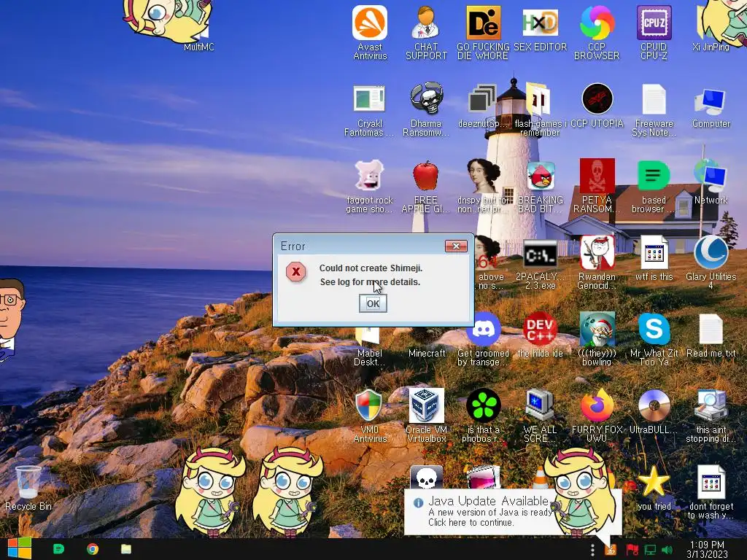Expand the system tray overflow dots
The height and width of the screenshot is (560, 747).
[x=592, y=550]
